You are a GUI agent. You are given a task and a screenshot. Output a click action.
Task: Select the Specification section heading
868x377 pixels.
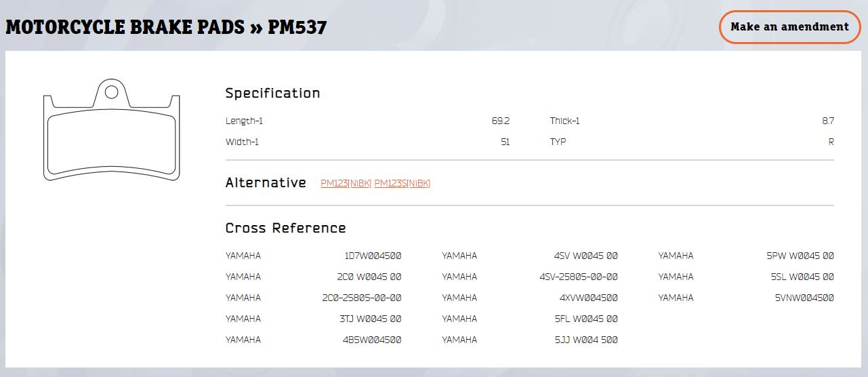tap(272, 93)
